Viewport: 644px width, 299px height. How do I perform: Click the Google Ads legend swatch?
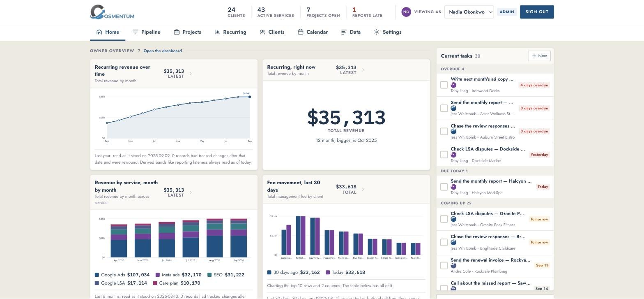pos(97,275)
